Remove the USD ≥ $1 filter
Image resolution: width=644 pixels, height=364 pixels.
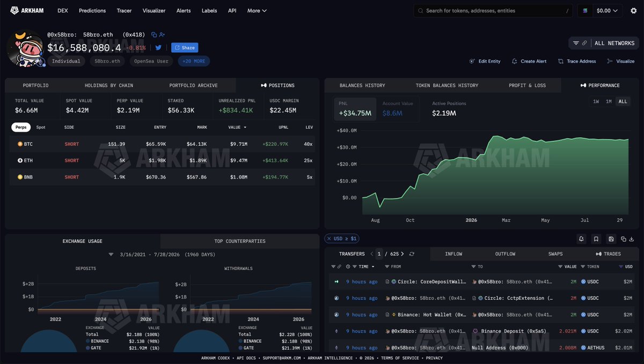328,239
